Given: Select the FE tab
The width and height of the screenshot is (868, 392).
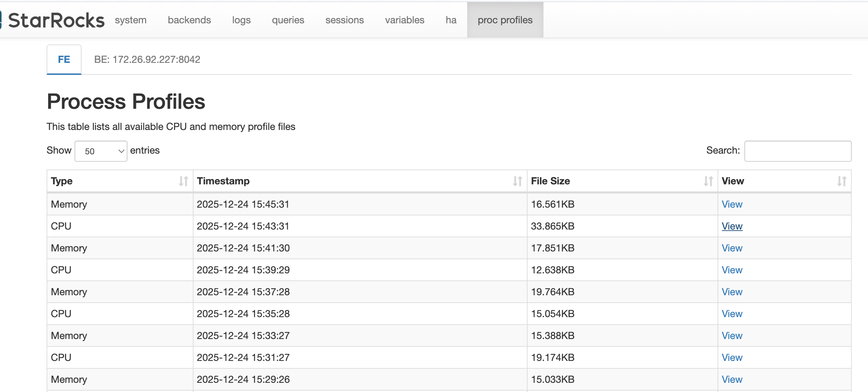Looking at the screenshot, I should point(64,59).
